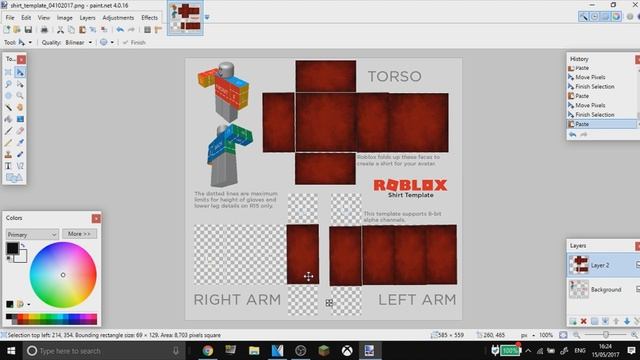Click the More >> button in Colors
Viewport: 640px width, 360px height.
pos(79,234)
